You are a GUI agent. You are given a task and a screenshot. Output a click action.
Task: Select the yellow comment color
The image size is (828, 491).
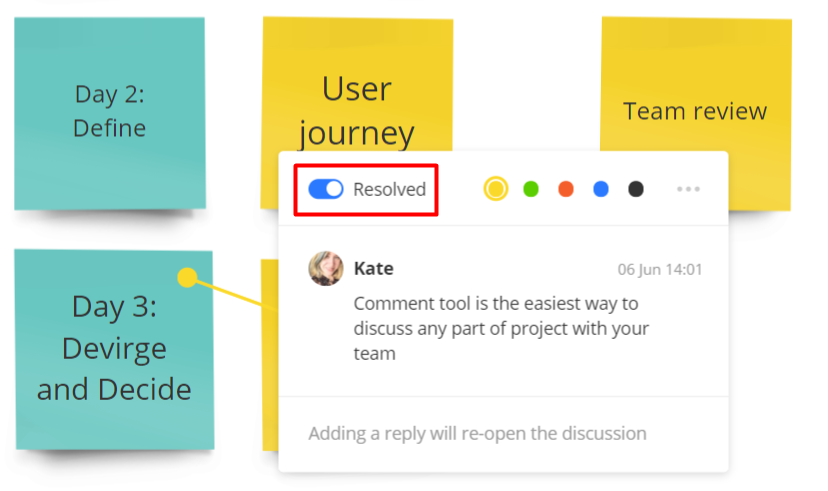click(495, 189)
